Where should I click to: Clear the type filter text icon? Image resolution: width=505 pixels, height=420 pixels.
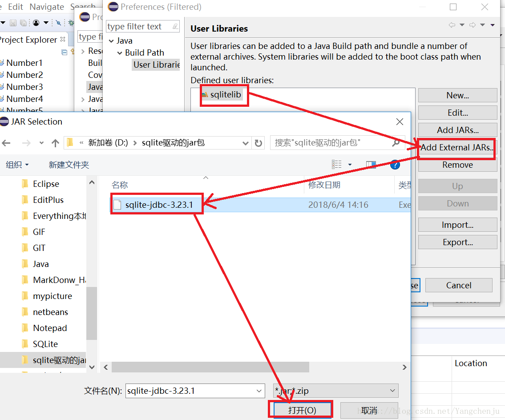(x=175, y=26)
